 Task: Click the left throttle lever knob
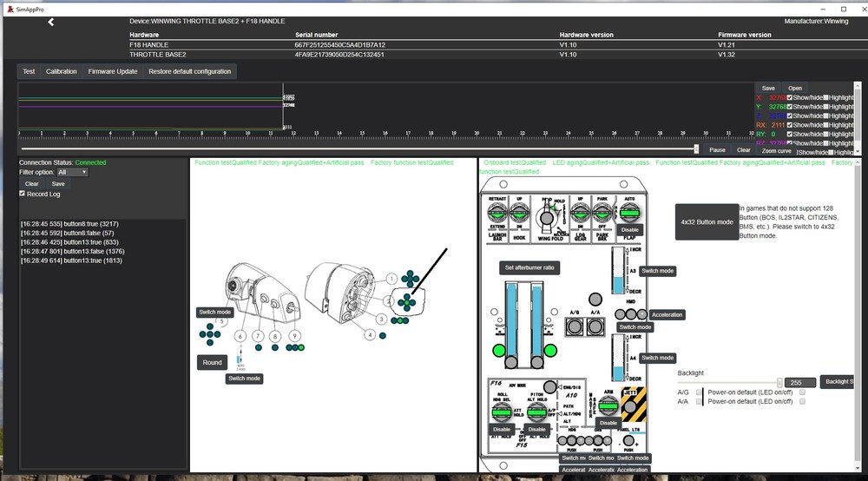click(511, 363)
